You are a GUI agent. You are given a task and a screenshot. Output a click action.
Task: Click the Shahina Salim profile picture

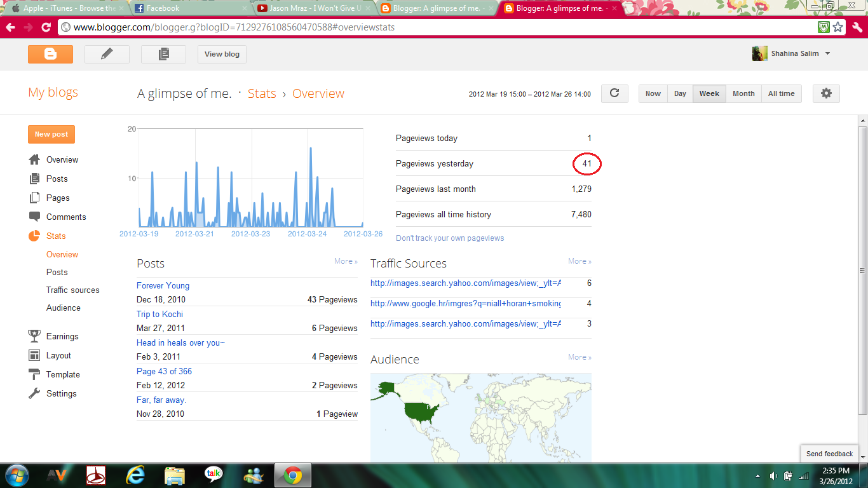tap(759, 53)
